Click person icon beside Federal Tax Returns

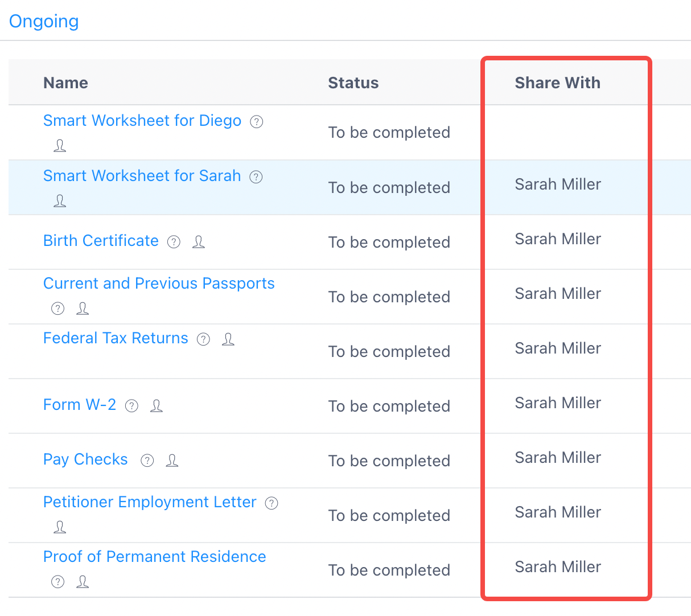coord(228,339)
